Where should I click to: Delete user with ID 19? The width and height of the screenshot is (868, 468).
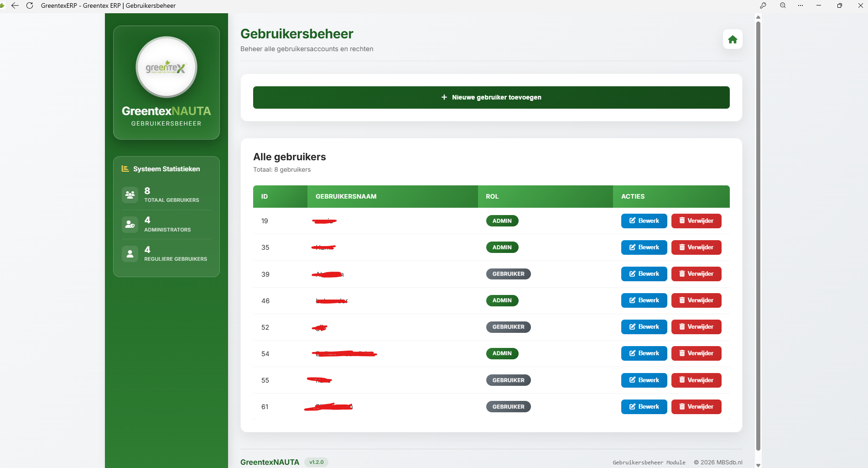696,221
